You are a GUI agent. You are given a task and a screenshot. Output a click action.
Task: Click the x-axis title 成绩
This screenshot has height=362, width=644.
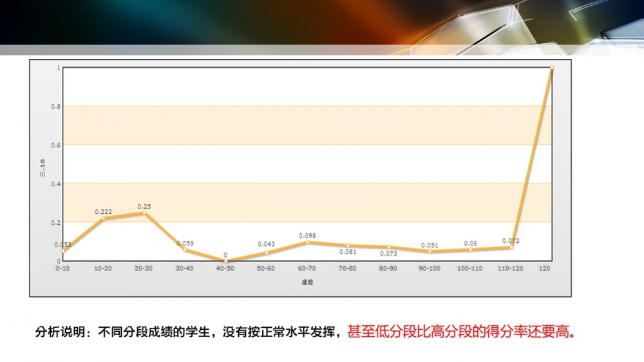click(x=307, y=282)
